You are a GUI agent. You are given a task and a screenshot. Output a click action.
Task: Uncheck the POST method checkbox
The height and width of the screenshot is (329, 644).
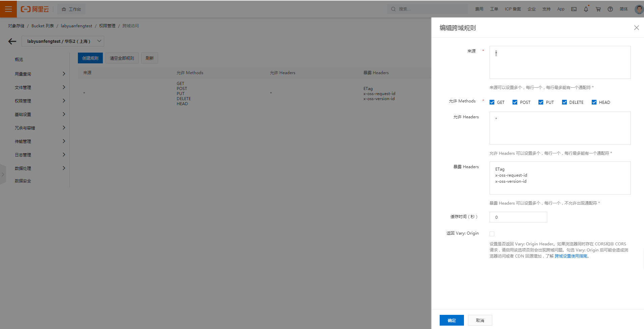[515, 102]
